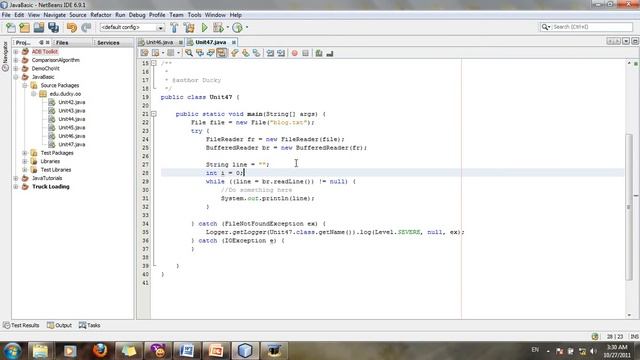The height and width of the screenshot is (360, 640).
Task: Expand the JavaTutorials project node
Action: (x=16, y=178)
